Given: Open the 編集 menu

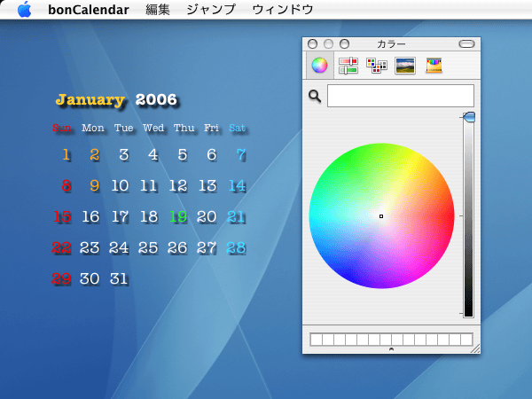Looking at the screenshot, I should tap(158, 10).
